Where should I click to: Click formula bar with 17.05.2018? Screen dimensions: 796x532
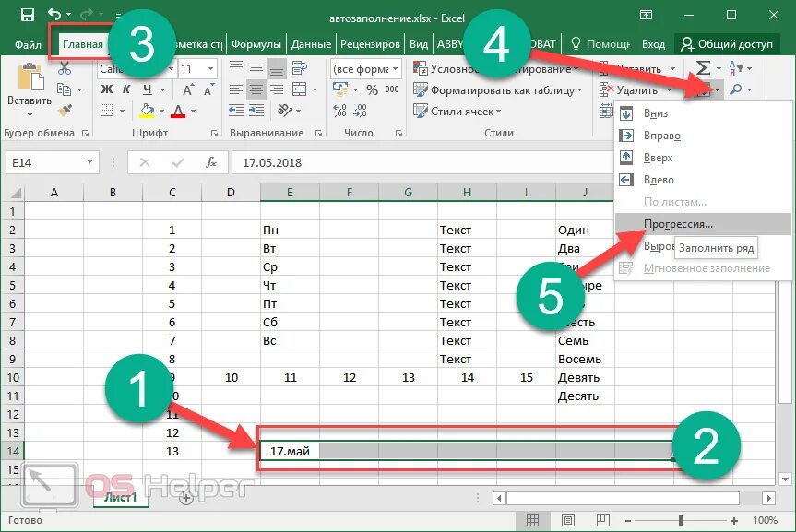(x=422, y=162)
